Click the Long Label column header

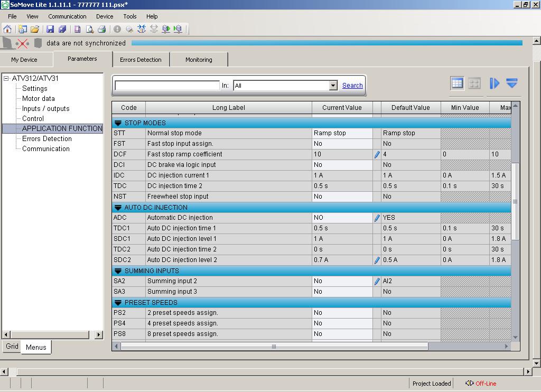(x=228, y=108)
